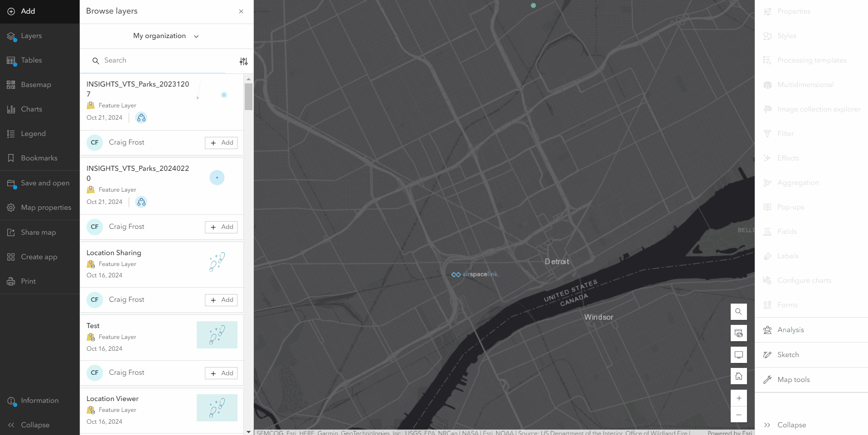The image size is (868, 435).
Task: Open the My organization dropdown
Action: pyautogui.click(x=166, y=36)
